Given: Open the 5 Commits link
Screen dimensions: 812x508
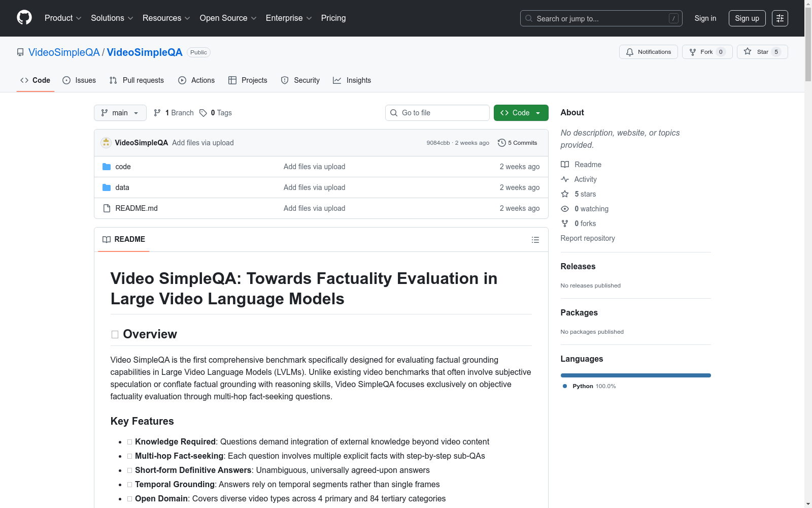Looking at the screenshot, I should 517,143.
